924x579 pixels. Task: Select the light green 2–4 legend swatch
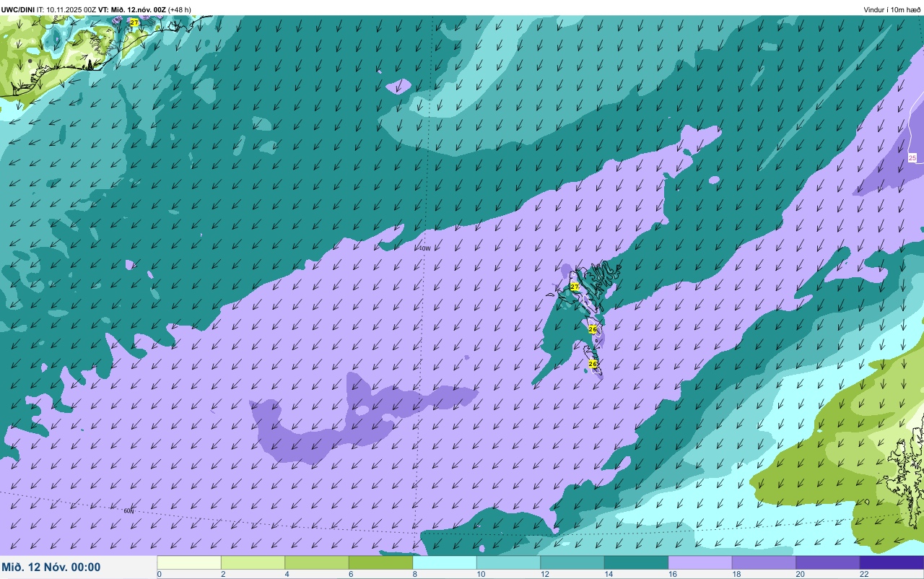253,562
